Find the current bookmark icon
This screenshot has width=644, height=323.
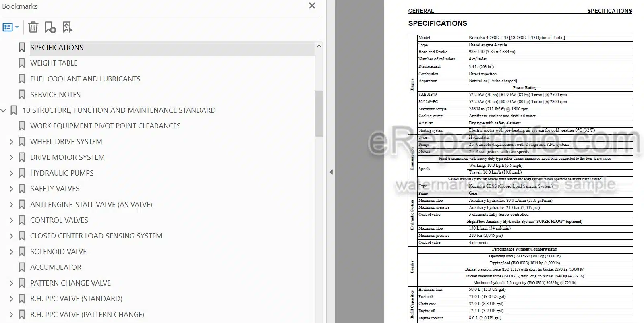coord(67,27)
